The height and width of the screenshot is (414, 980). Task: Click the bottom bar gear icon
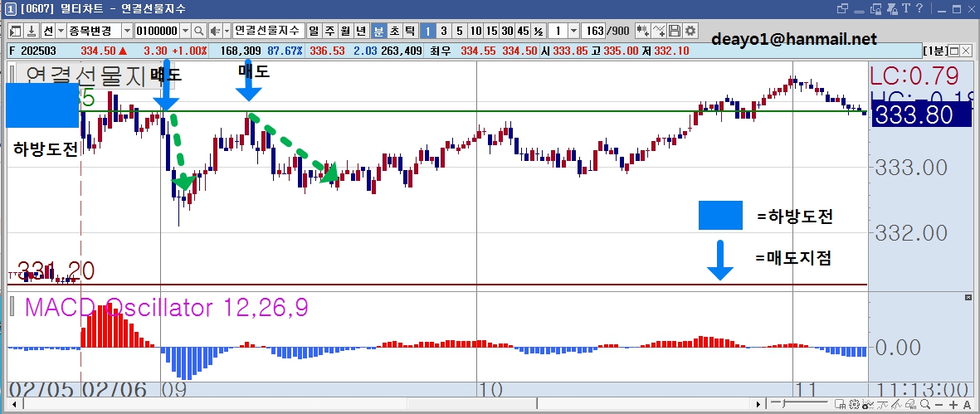point(854,404)
